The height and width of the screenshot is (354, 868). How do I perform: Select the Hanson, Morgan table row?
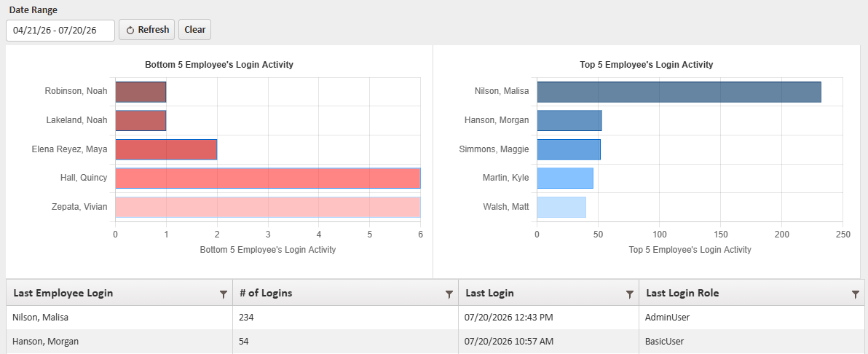435,342
